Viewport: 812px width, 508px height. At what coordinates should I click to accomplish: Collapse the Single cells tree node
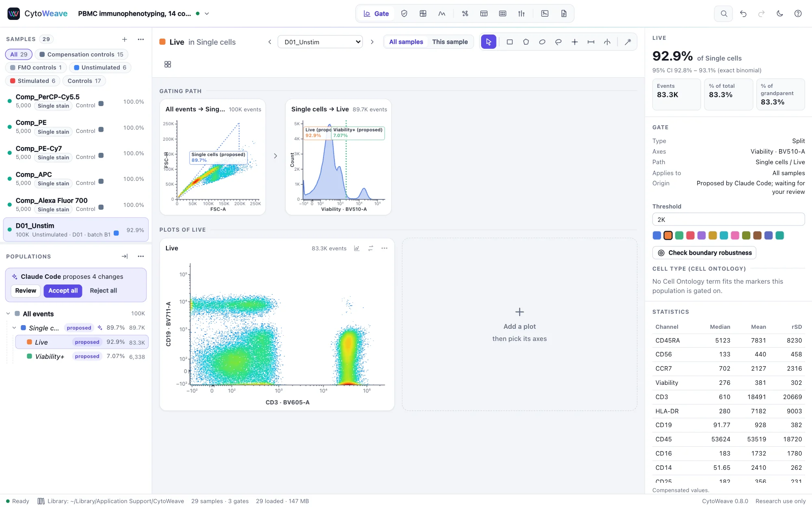[14, 328]
